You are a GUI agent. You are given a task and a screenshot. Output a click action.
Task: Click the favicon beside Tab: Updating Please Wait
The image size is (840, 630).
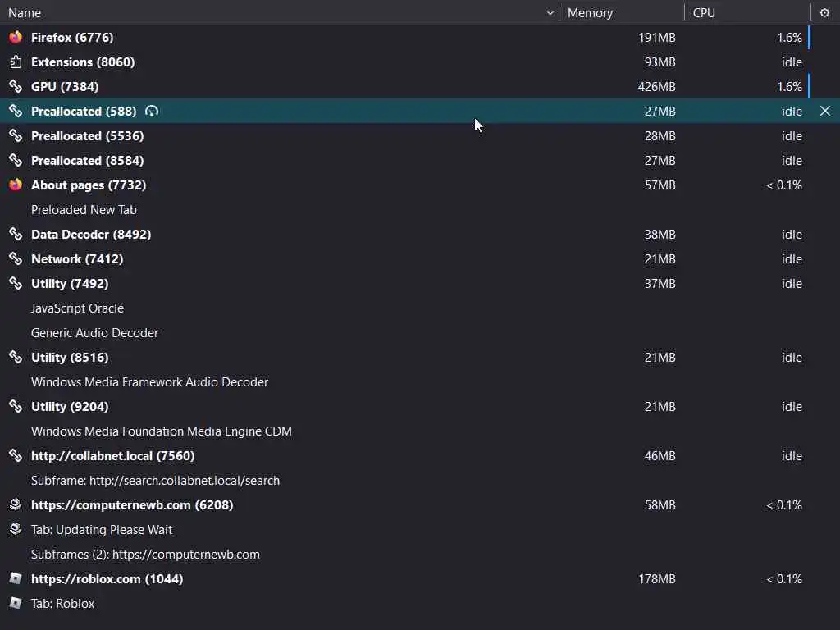click(16, 529)
